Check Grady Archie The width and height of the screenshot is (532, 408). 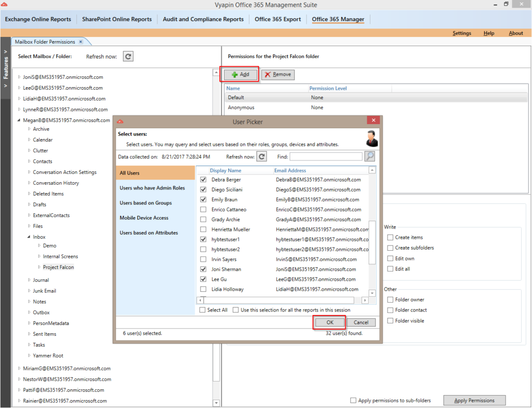point(203,219)
